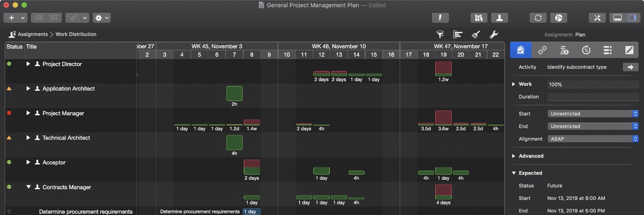Expand the Project Manager row
The image size is (644, 215).
tap(28, 113)
